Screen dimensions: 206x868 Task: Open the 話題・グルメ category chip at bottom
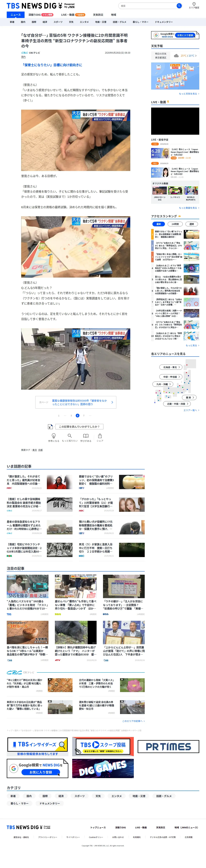pyautogui.click(x=164, y=796)
